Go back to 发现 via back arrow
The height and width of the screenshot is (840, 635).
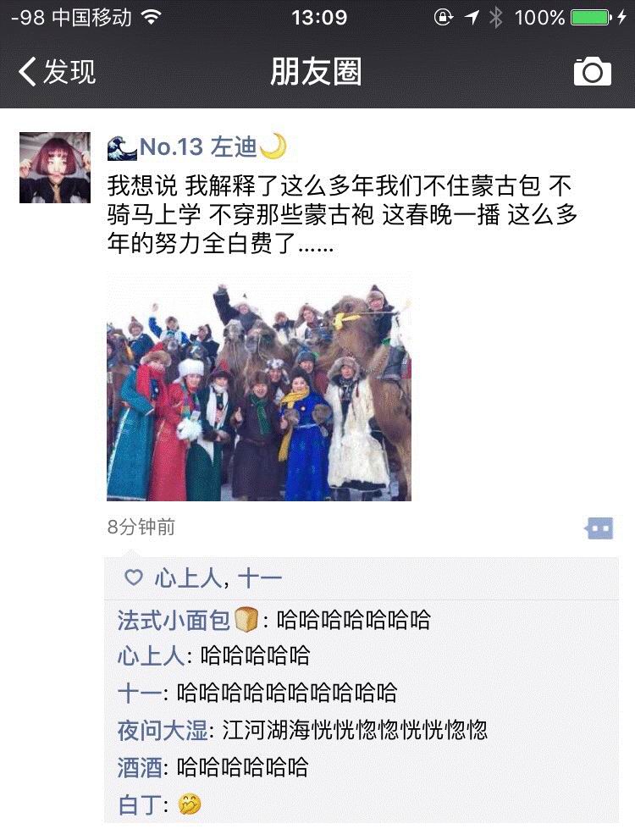(x=56, y=71)
